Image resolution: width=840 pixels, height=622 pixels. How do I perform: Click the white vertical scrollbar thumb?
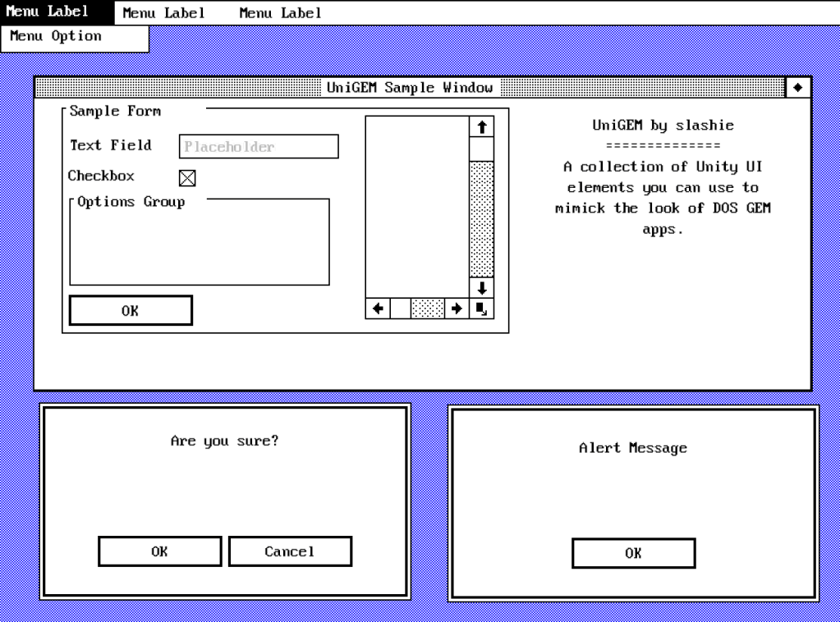click(x=482, y=149)
